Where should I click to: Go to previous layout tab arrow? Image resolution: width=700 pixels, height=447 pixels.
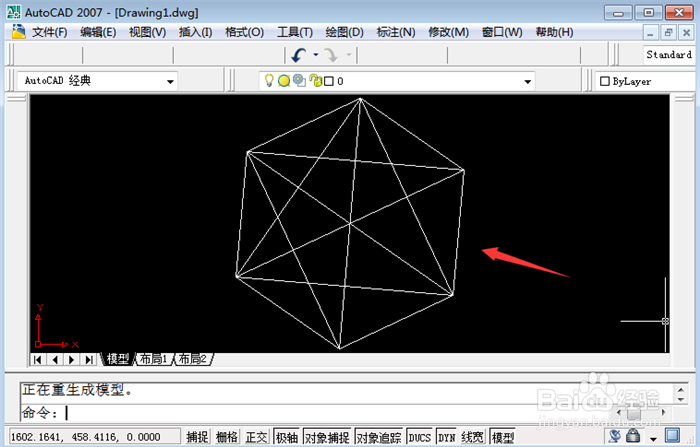point(55,359)
